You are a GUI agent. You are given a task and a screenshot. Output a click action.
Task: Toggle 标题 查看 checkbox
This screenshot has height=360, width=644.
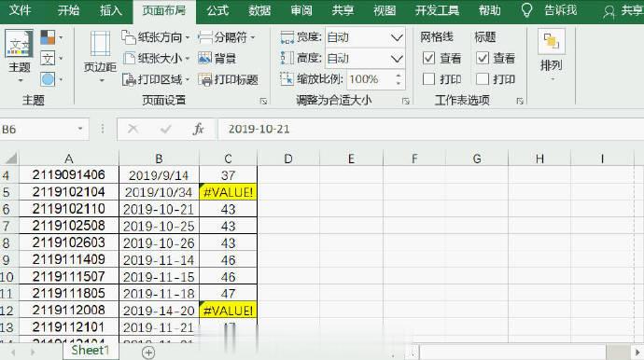483,58
